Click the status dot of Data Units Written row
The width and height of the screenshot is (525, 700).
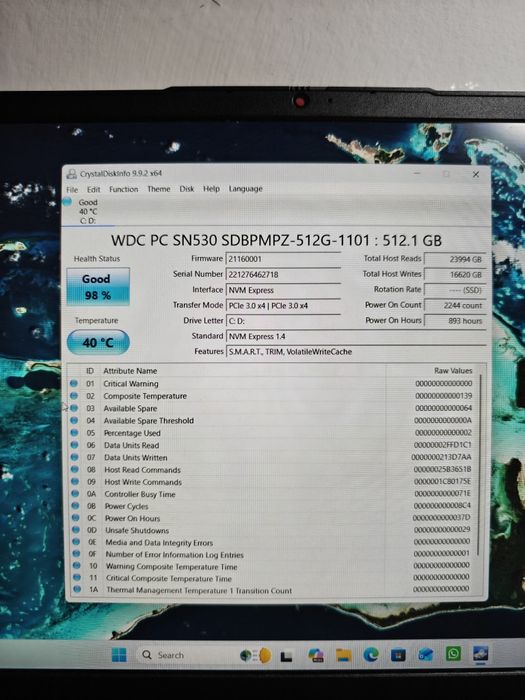[75, 457]
